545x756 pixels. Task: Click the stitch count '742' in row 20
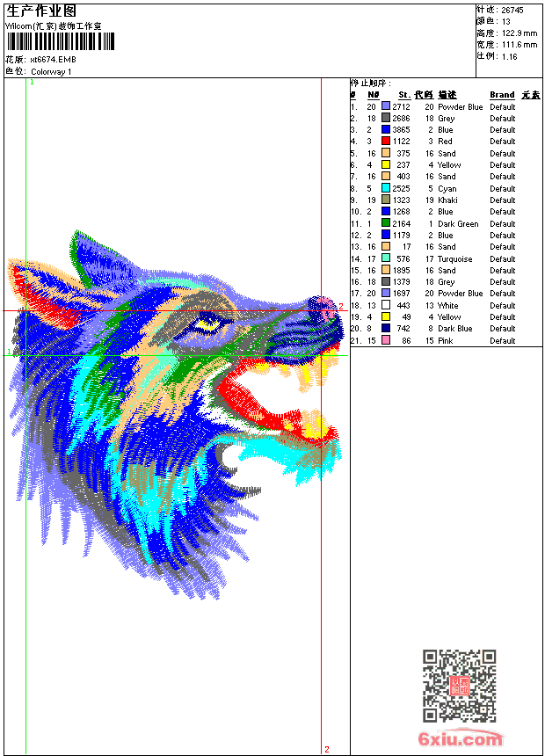(403, 329)
